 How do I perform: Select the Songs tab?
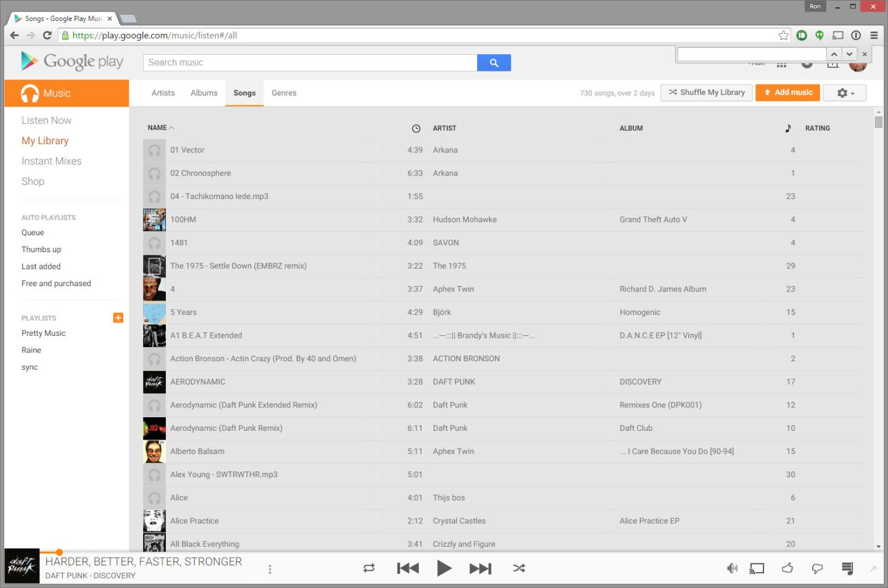[244, 93]
